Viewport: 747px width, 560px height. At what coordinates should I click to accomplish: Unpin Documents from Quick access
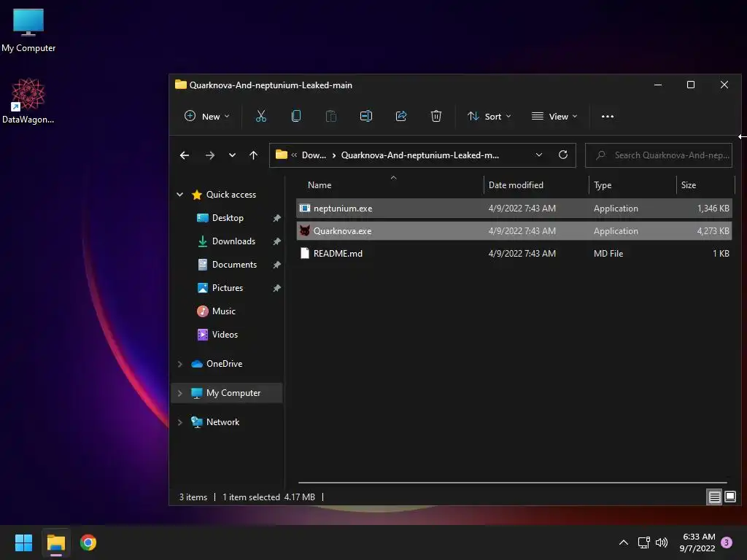pyautogui.click(x=276, y=265)
